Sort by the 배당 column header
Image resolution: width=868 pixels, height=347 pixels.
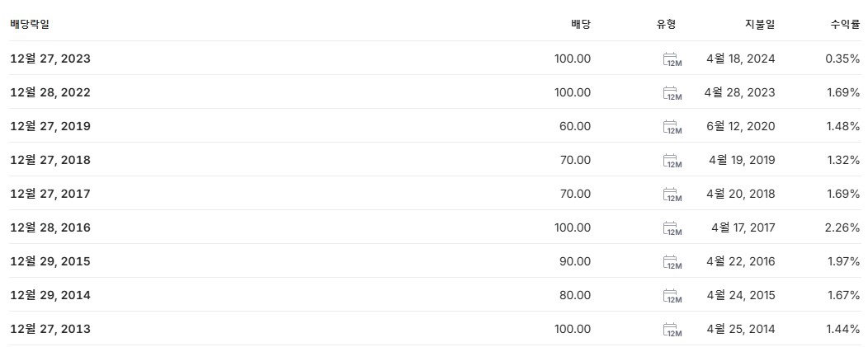point(581,24)
